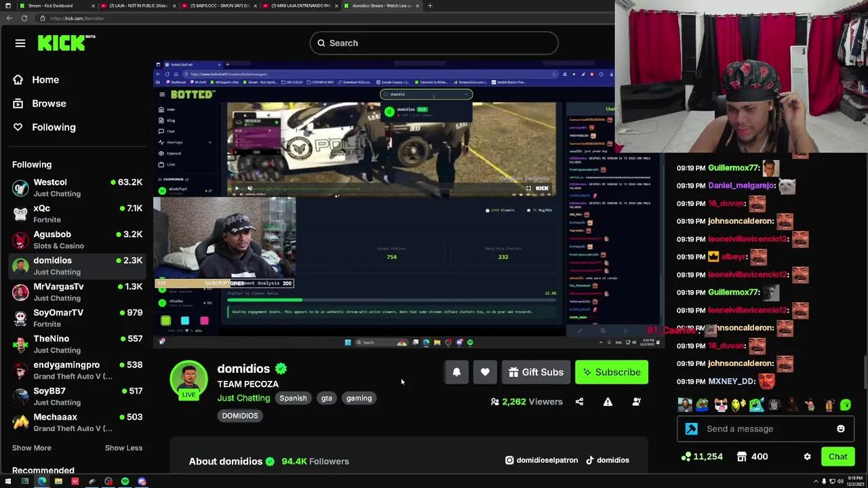Open Windows Start menu
The image size is (868, 488).
8,482
